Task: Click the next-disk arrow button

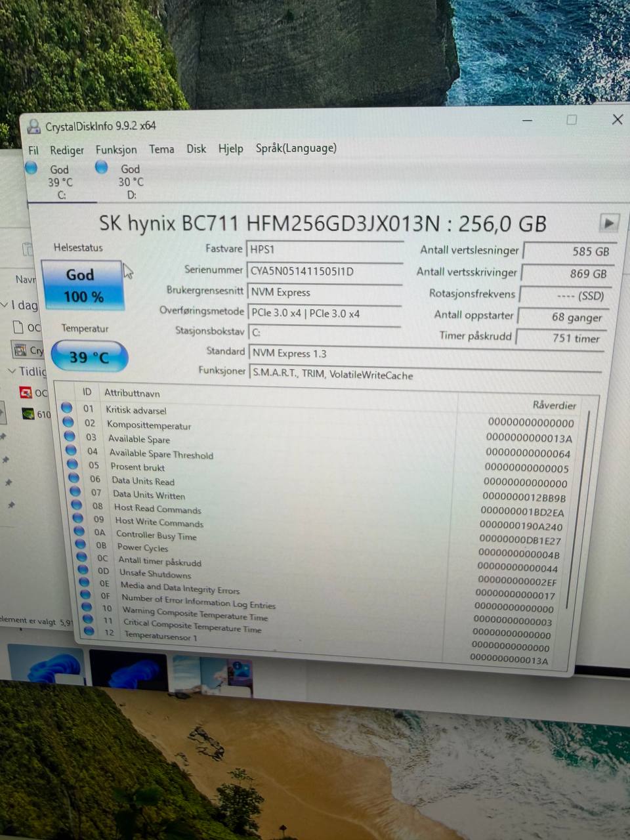Action: [x=609, y=223]
